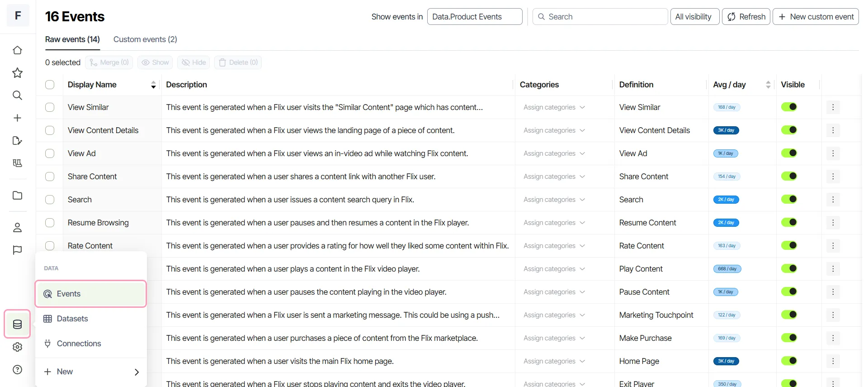Image resolution: width=868 pixels, height=387 pixels.
Task: Click the sidebar plus create icon
Action: pos(17,118)
